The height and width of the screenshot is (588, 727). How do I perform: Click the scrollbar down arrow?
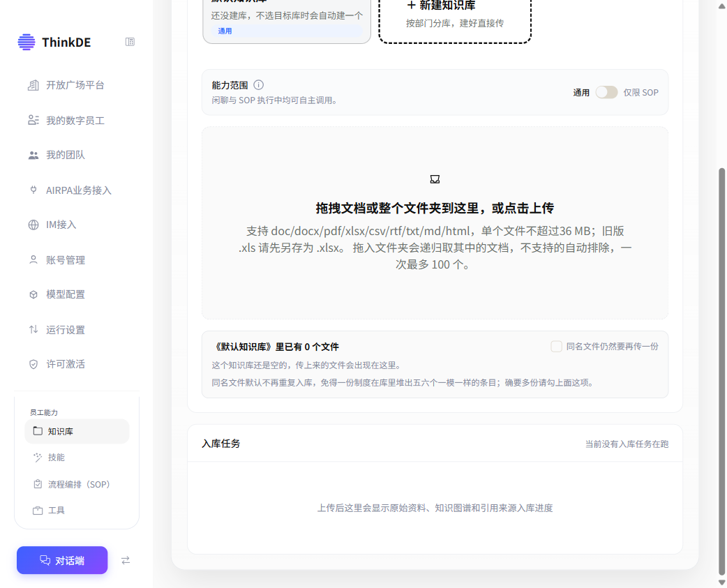pyautogui.click(x=721, y=582)
